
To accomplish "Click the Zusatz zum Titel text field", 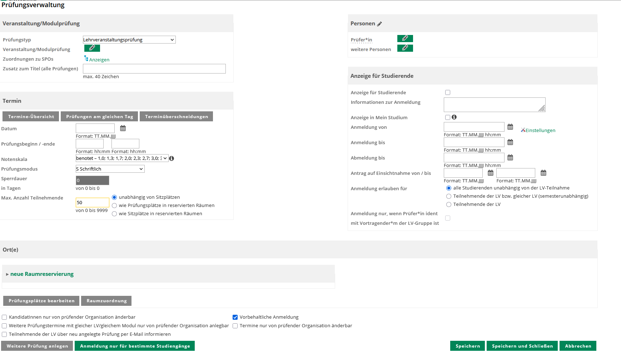I will point(154,69).
